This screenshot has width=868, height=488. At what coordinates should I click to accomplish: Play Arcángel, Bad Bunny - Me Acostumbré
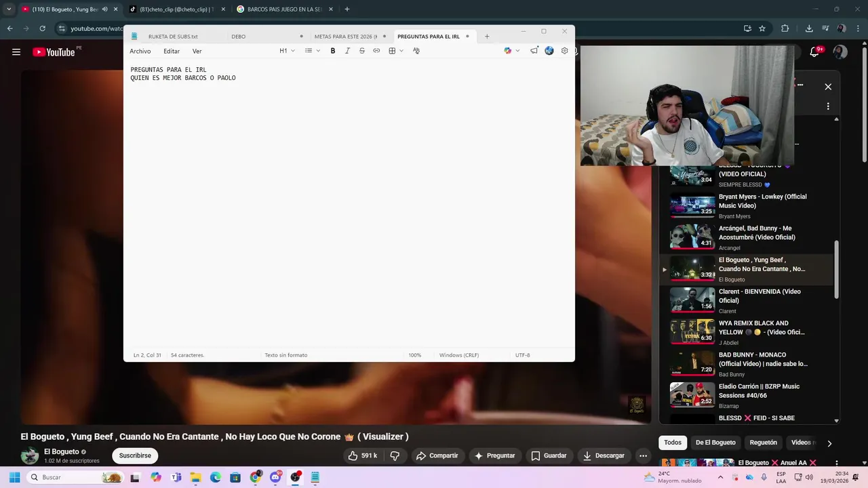tap(746, 238)
